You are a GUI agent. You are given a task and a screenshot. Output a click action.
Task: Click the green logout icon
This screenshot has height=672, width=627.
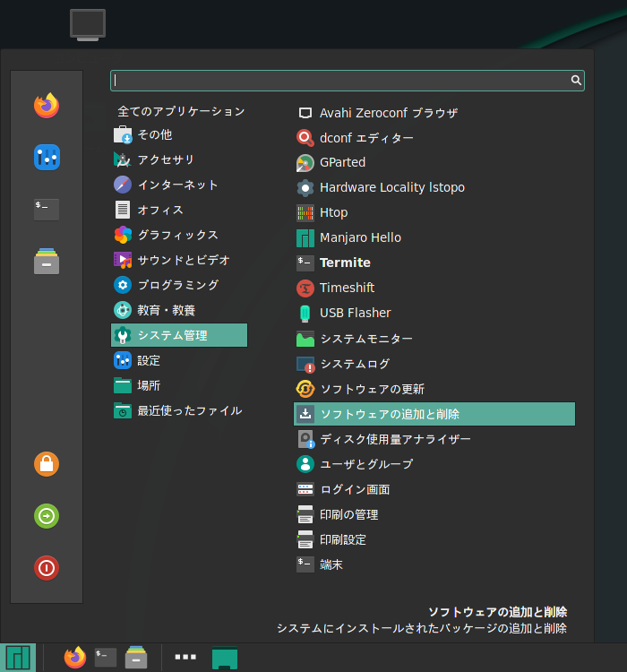(47, 516)
